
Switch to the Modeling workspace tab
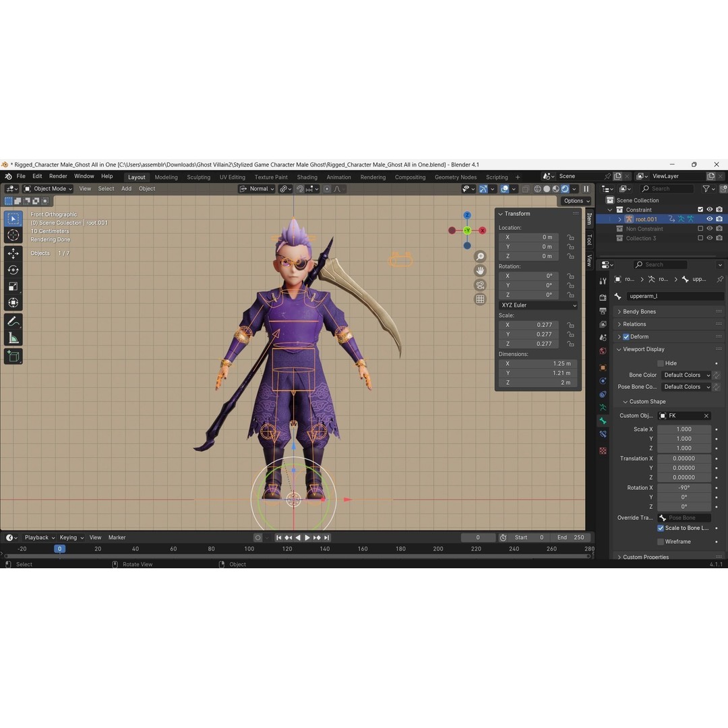pos(166,177)
